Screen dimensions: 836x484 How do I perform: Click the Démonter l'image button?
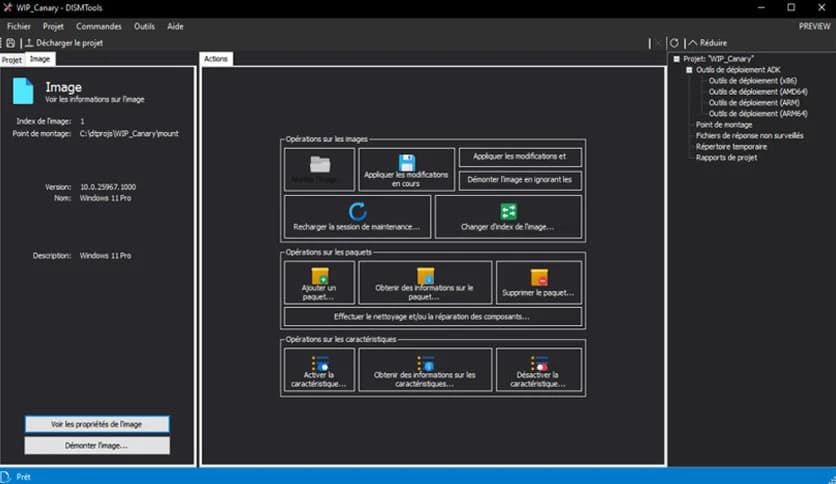pos(97,445)
